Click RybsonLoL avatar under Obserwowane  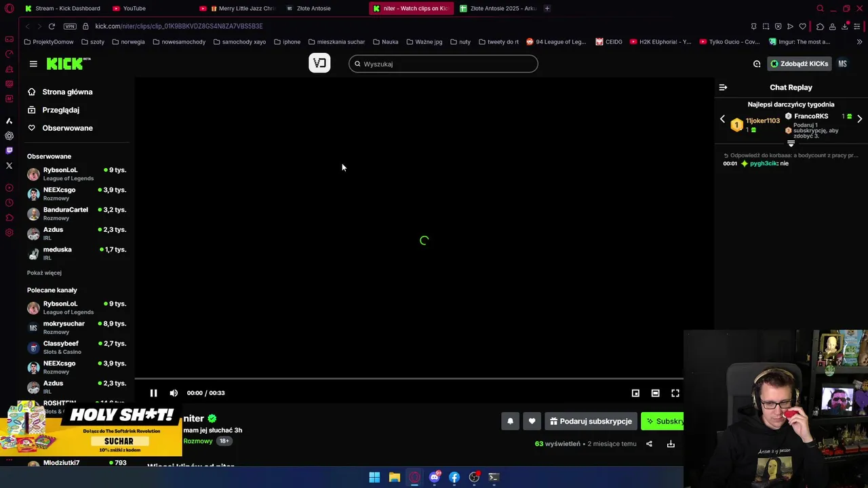[x=33, y=174]
